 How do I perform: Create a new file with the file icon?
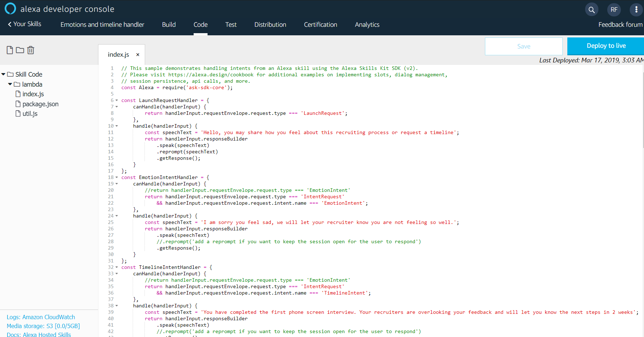(10, 50)
